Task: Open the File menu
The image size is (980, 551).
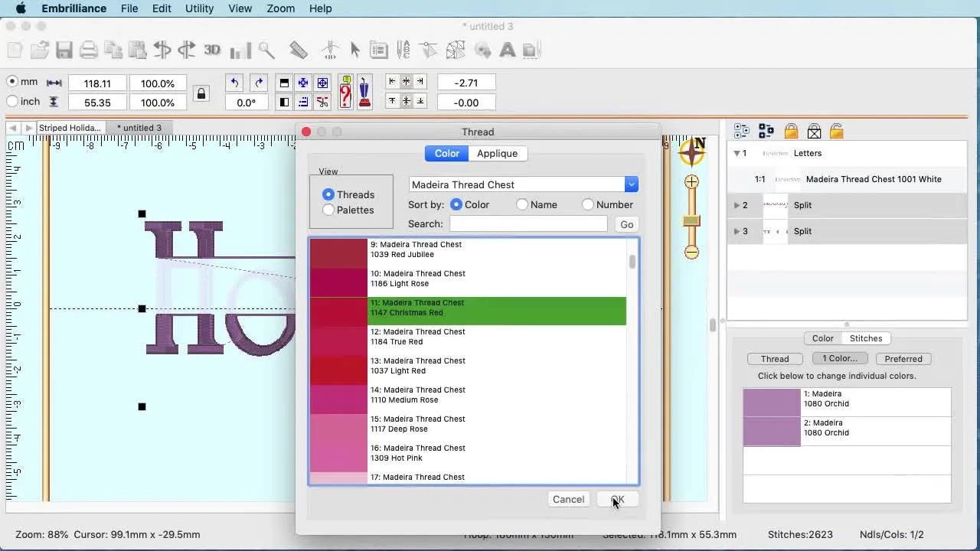Action: click(129, 8)
